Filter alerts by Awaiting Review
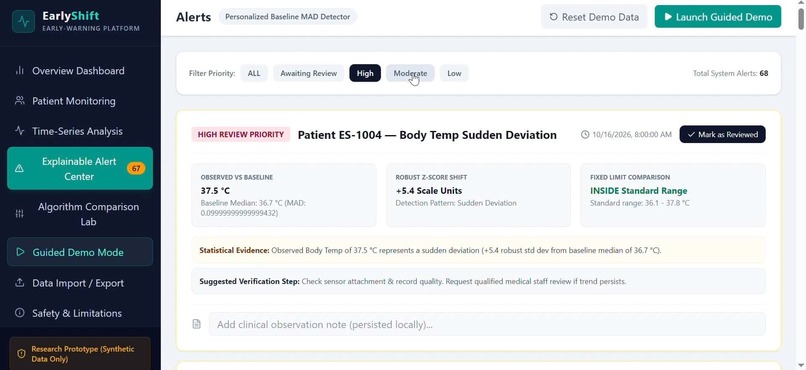The height and width of the screenshot is (370, 806). click(x=308, y=73)
